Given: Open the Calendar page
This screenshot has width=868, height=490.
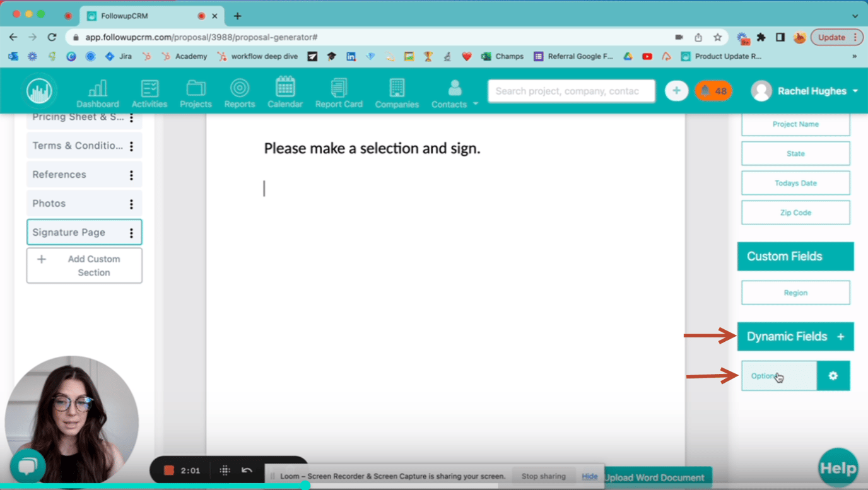Looking at the screenshot, I should click(285, 93).
